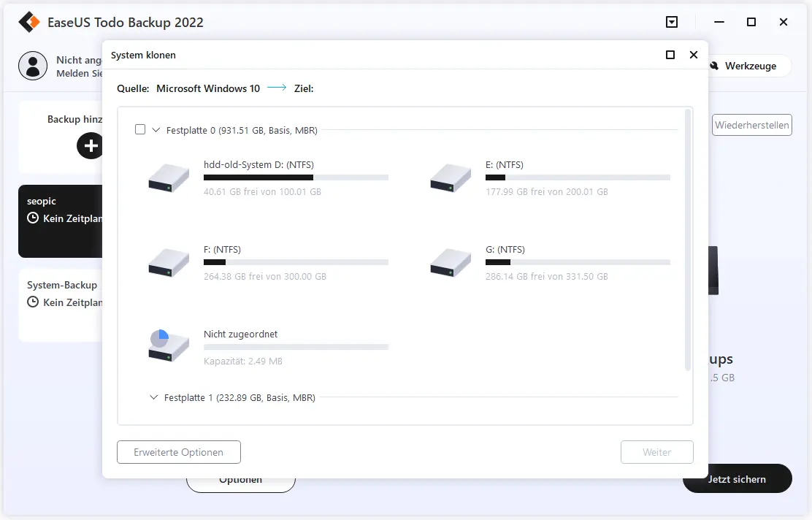Screen dimensions: 812x520
Task: Click the hdd-old-System D: usage bar
Action: (x=296, y=177)
